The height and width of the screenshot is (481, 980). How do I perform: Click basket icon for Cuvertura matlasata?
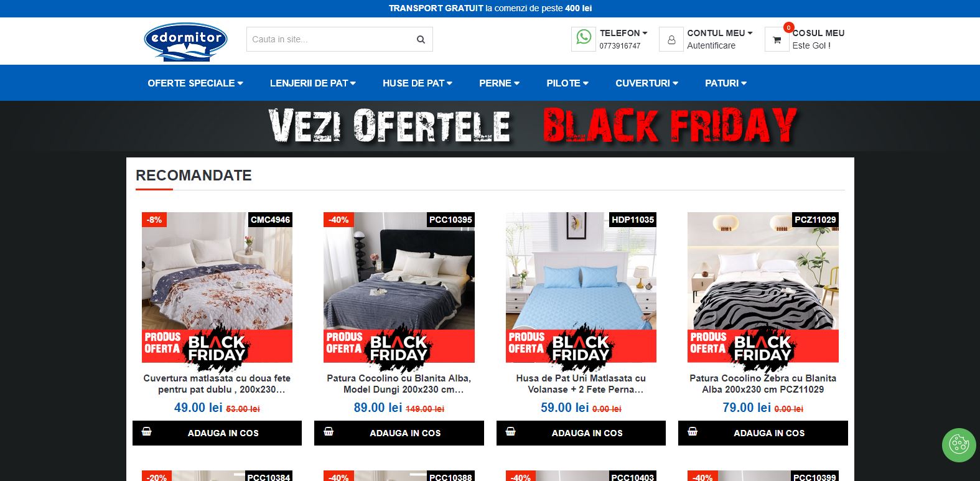147,431
